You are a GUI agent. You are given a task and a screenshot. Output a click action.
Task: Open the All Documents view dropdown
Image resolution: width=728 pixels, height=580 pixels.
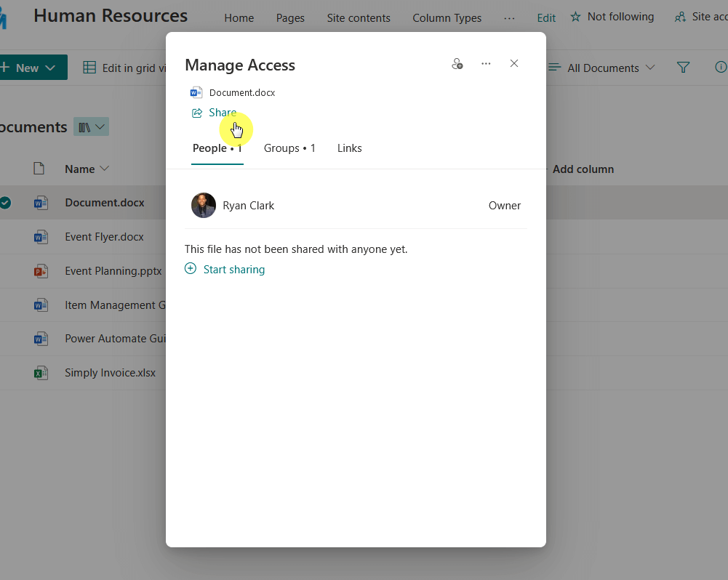pyautogui.click(x=601, y=68)
